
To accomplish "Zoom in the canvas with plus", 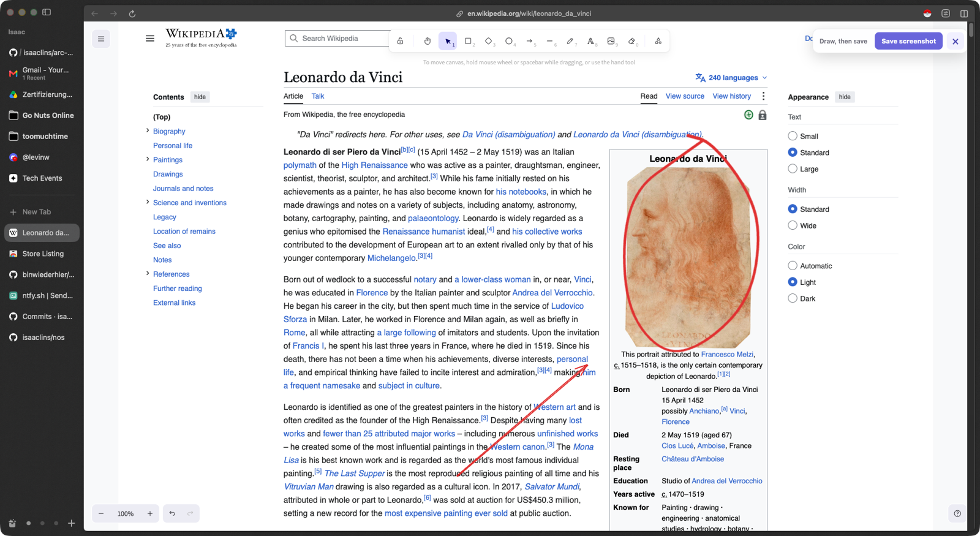I will pyautogui.click(x=150, y=513).
